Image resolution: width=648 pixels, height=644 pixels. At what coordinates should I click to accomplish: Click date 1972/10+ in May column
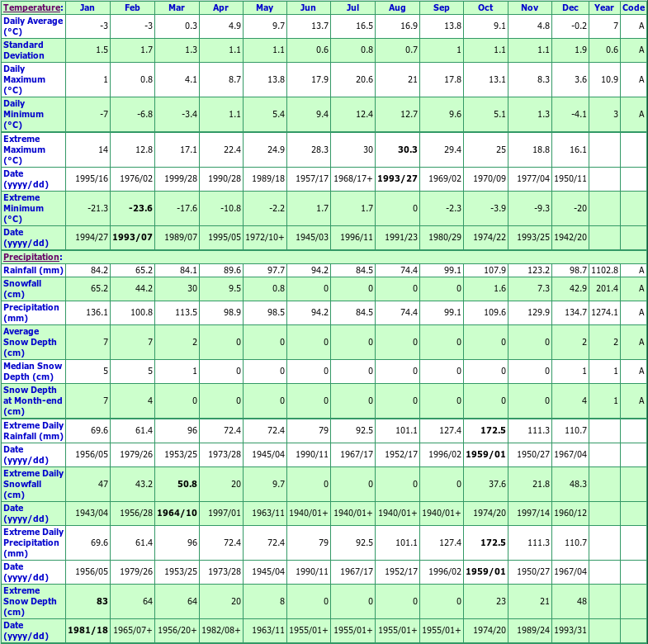[265, 237]
